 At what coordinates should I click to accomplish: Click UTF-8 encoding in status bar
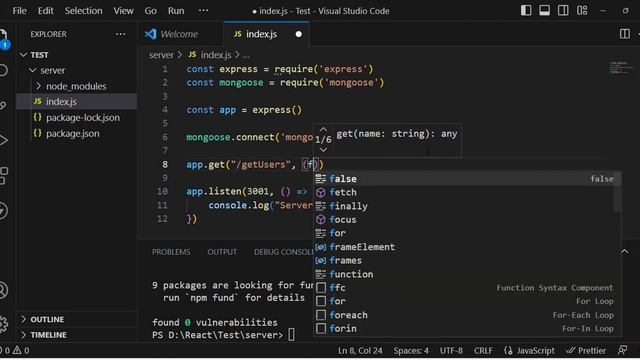click(451, 351)
